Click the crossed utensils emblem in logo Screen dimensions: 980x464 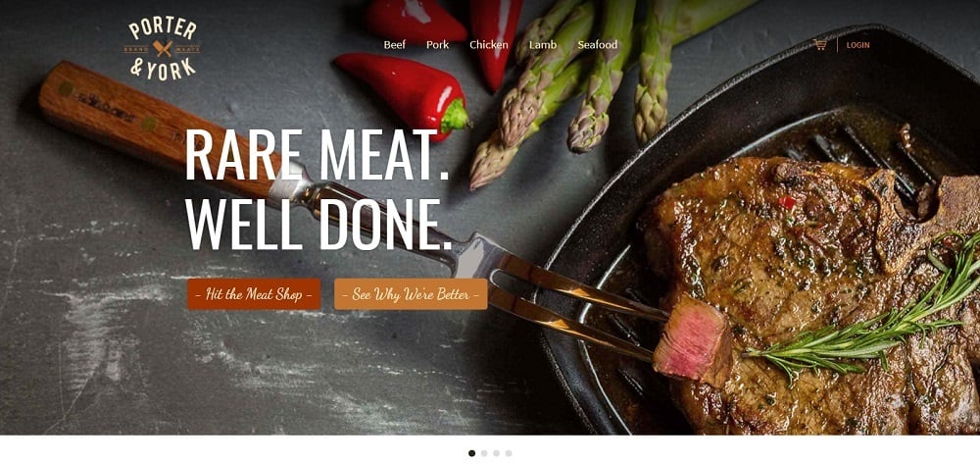coord(162,48)
